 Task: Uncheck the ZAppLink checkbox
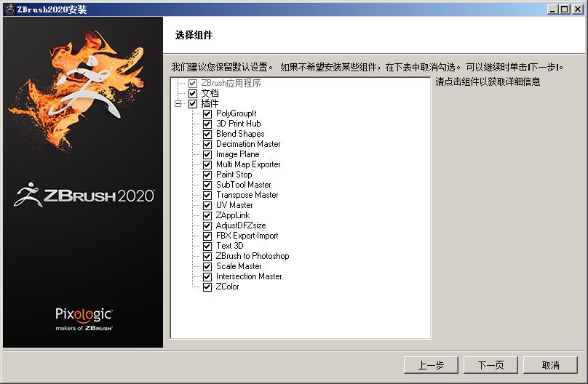[207, 216]
